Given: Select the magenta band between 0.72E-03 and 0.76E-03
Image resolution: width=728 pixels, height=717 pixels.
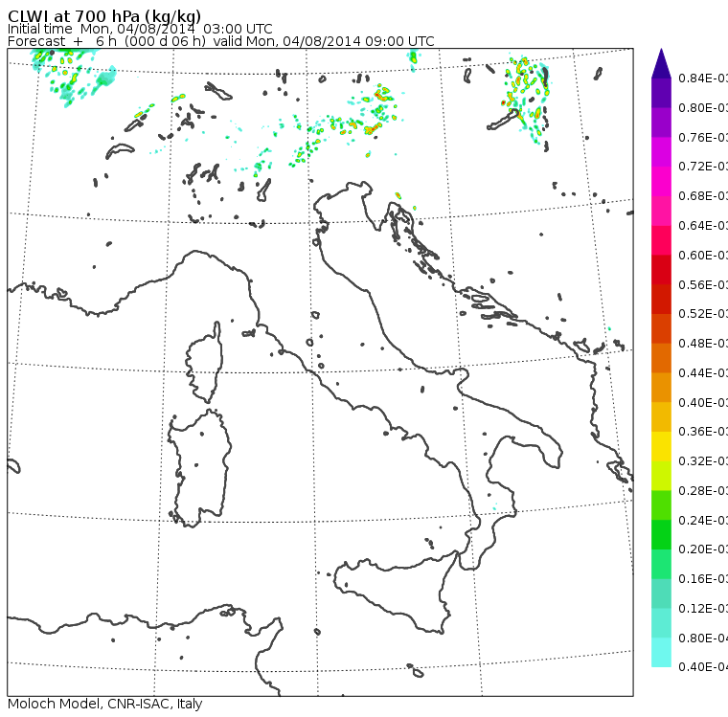Looking at the screenshot, I should [661, 152].
